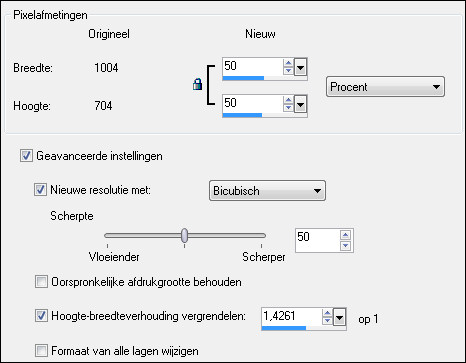The height and width of the screenshot is (363, 466).
Task: Uncheck Nieuwe resolutie met checkbox
Action: (40, 190)
